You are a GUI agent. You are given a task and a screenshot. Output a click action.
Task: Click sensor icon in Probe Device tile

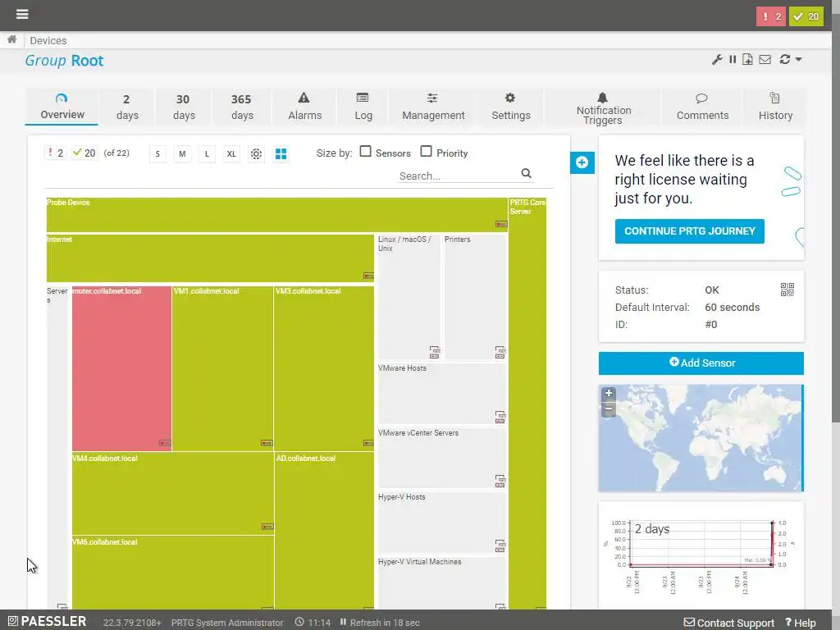501,224
